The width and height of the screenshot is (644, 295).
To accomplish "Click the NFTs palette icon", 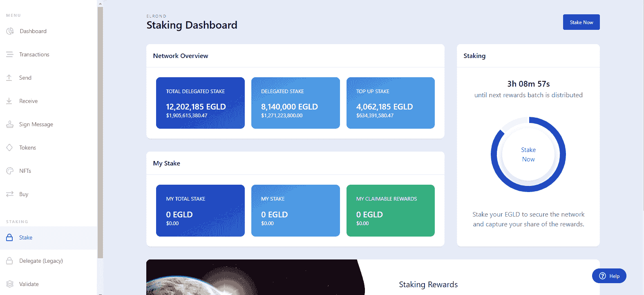I will coord(10,171).
